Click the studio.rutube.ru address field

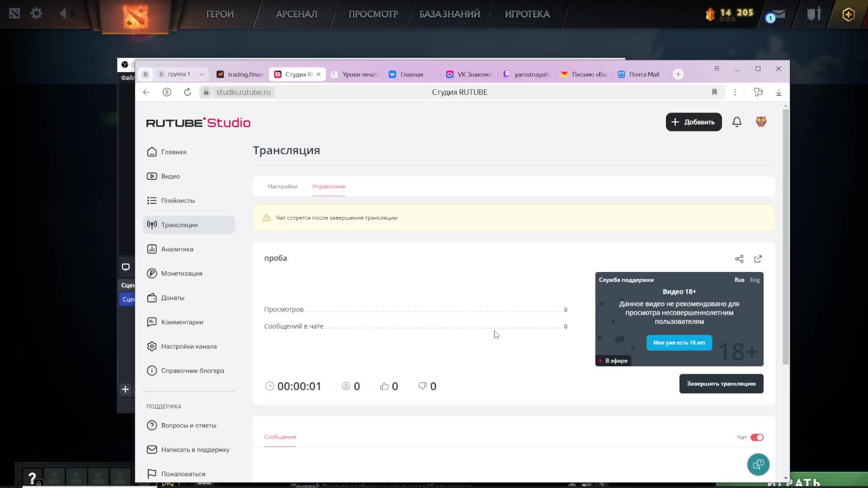tap(243, 92)
